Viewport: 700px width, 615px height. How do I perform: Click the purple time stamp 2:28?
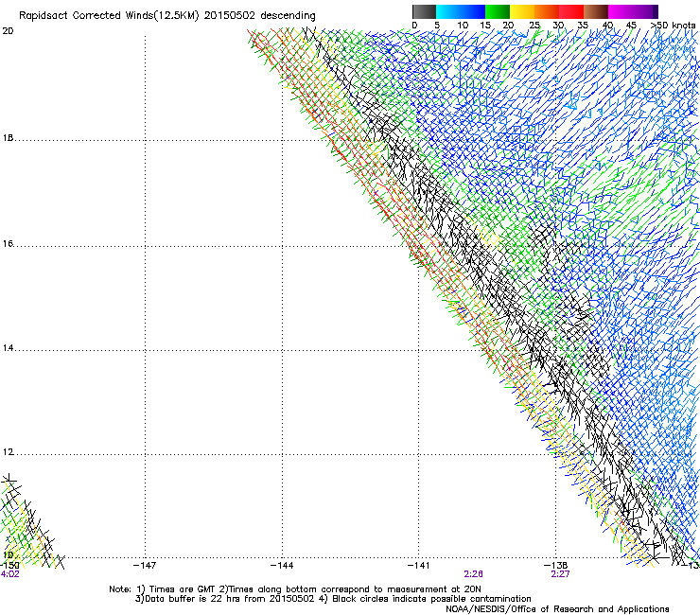[473, 574]
